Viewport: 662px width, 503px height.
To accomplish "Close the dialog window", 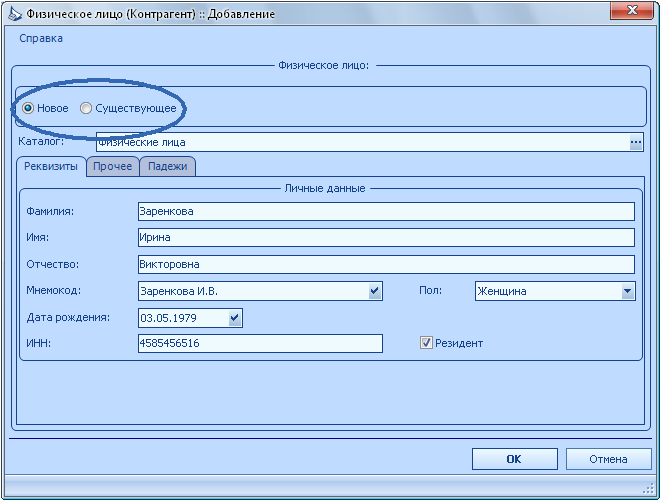I will [x=632, y=11].
